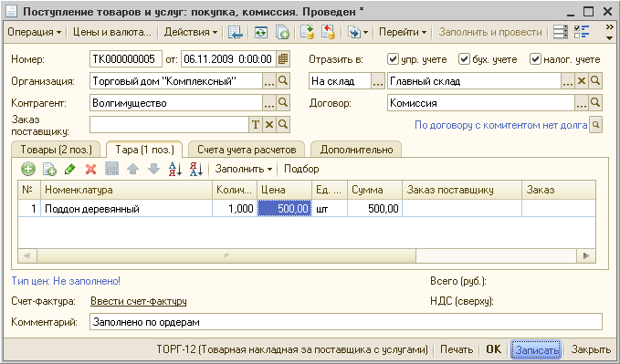Viewport: 620px width, 364px height.
Task: Click the copy row icon
Action: pyautogui.click(x=49, y=169)
